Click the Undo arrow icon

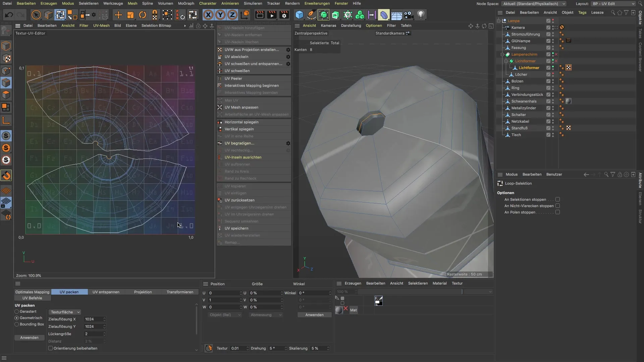pos(9,15)
